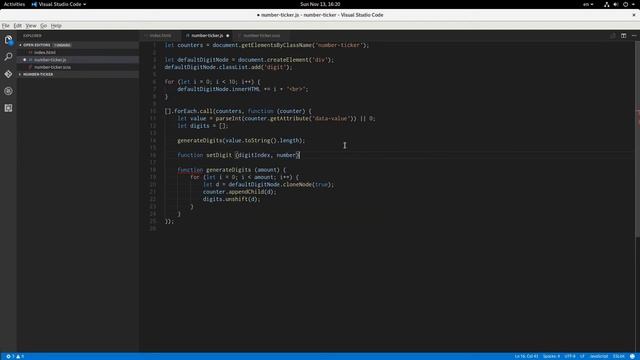Screen dimensions: 640x360
Task: Collapse the Open Editors section
Action: [x=78, y=45]
